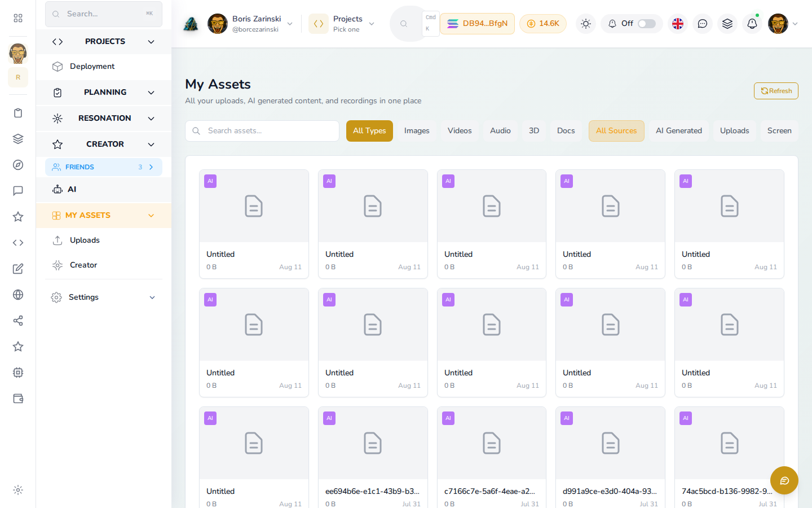Click the globe icon in the left rail

tap(18, 295)
